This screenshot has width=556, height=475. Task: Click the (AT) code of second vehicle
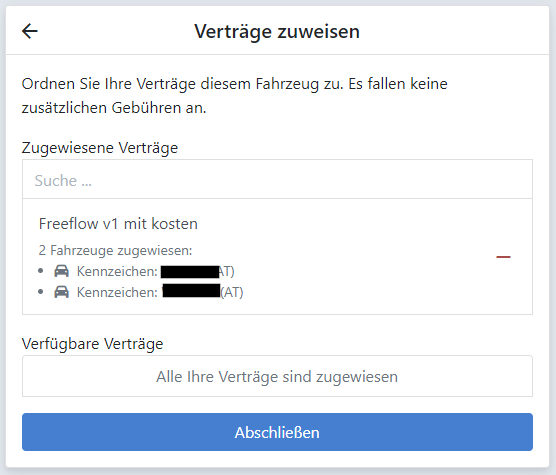pyautogui.click(x=232, y=292)
